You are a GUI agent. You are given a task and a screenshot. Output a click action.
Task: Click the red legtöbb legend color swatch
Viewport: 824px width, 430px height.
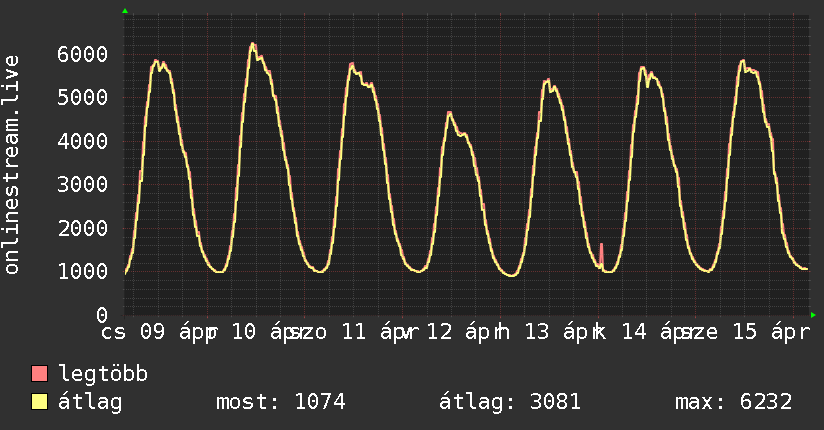(40, 375)
